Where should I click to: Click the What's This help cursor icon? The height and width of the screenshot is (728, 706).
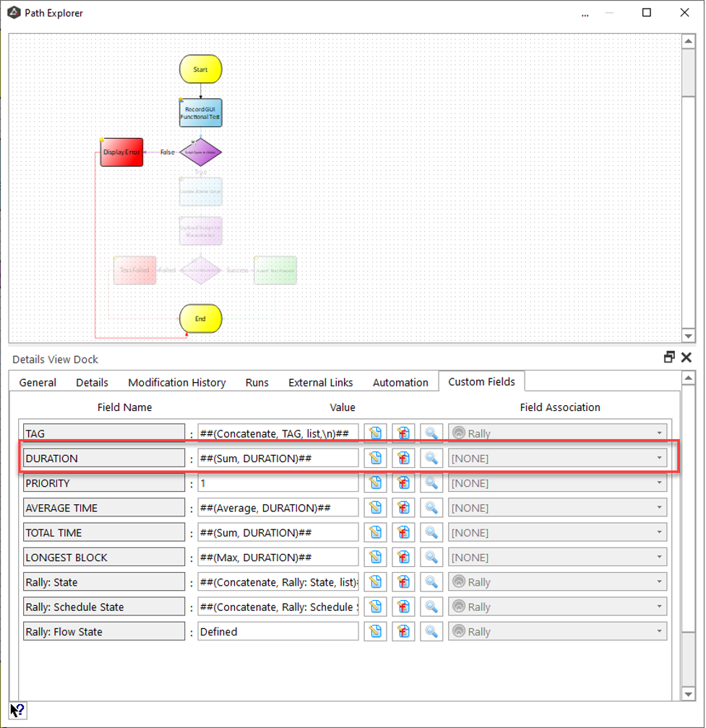[18, 710]
